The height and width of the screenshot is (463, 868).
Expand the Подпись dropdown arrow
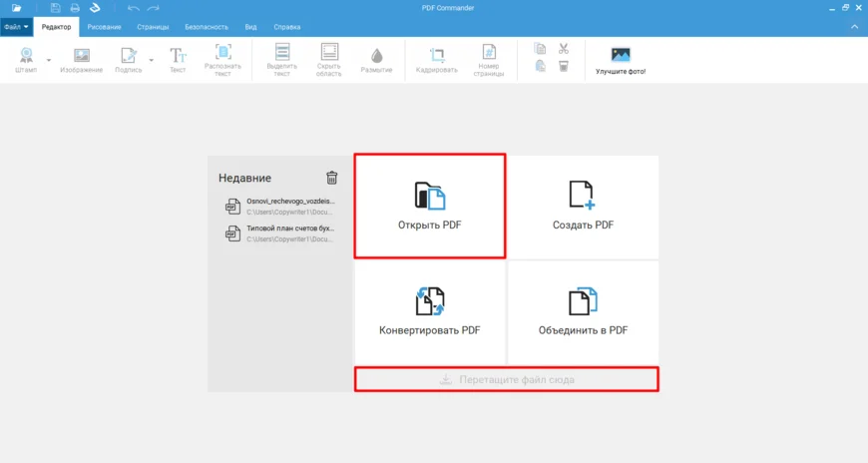pos(151,60)
